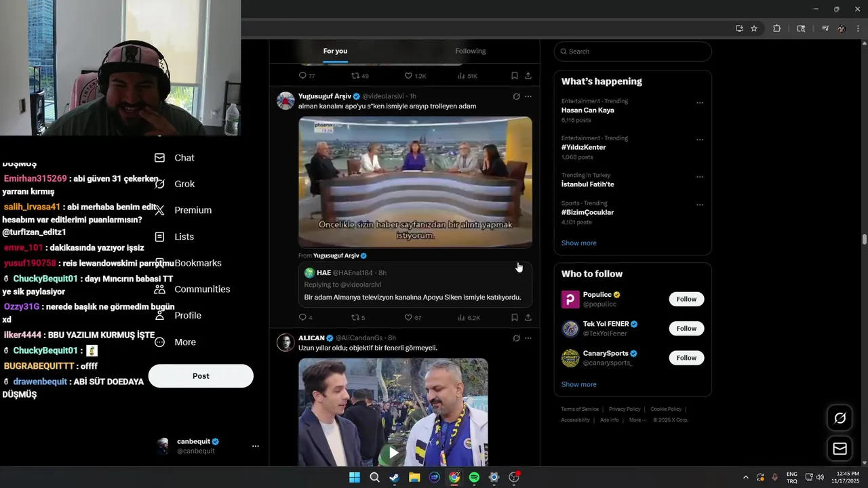The image size is (868, 488).
Task: Open File Explorer from the taskbar
Action: point(414,477)
